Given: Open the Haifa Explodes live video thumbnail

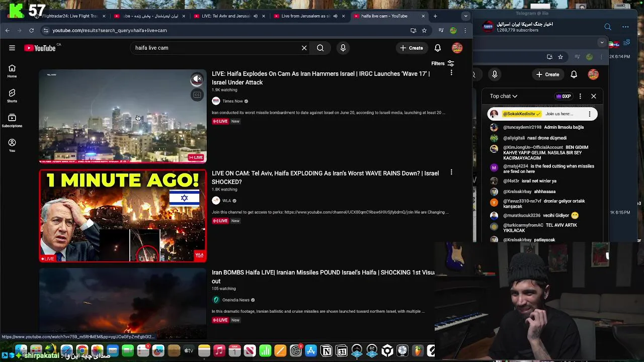Looking at the screenshot, I should [123, 116].
